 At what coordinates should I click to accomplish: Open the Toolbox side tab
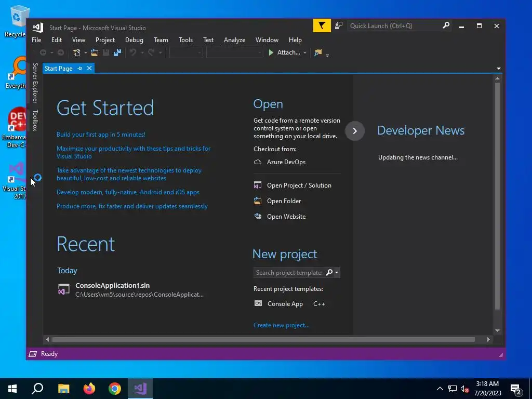[35, 121]
